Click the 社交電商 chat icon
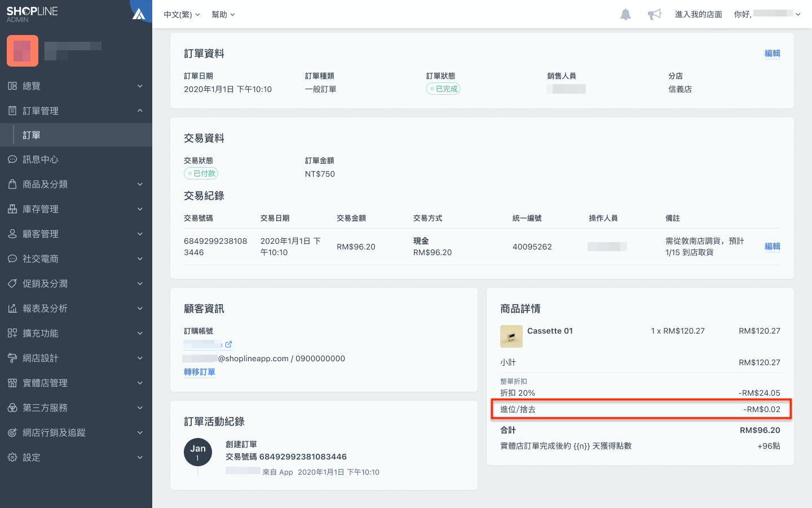812x508 pixels. [x=12, y=259]
